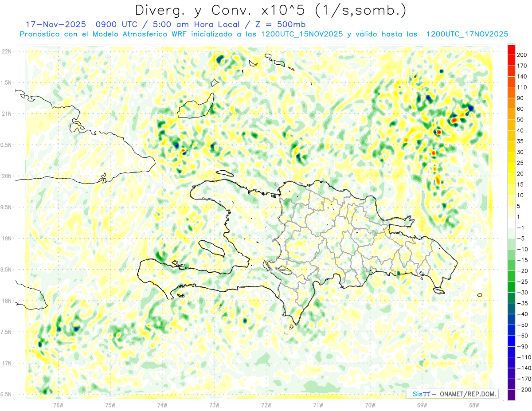Click the '1.5N' latitude label
Viewport: 532px width, 411px height.
[6, 82]
